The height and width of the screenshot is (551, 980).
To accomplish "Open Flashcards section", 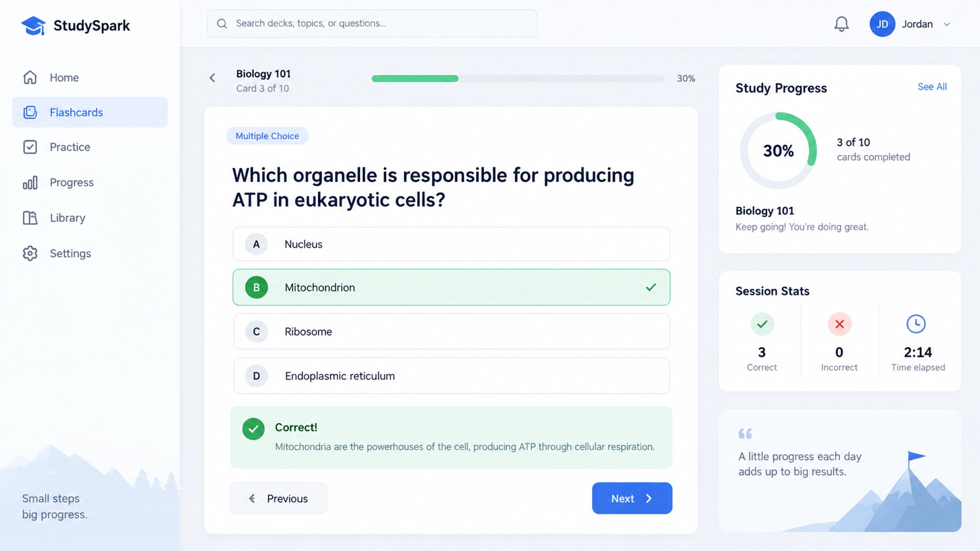I will point(90,112).
